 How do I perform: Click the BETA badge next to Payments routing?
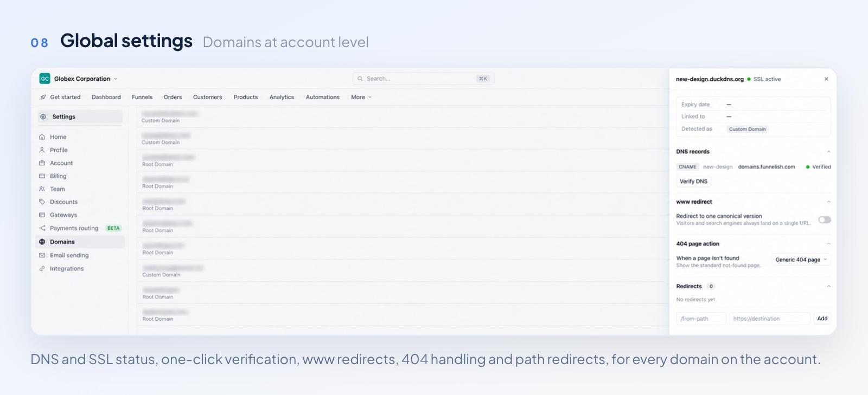point(113,228)
